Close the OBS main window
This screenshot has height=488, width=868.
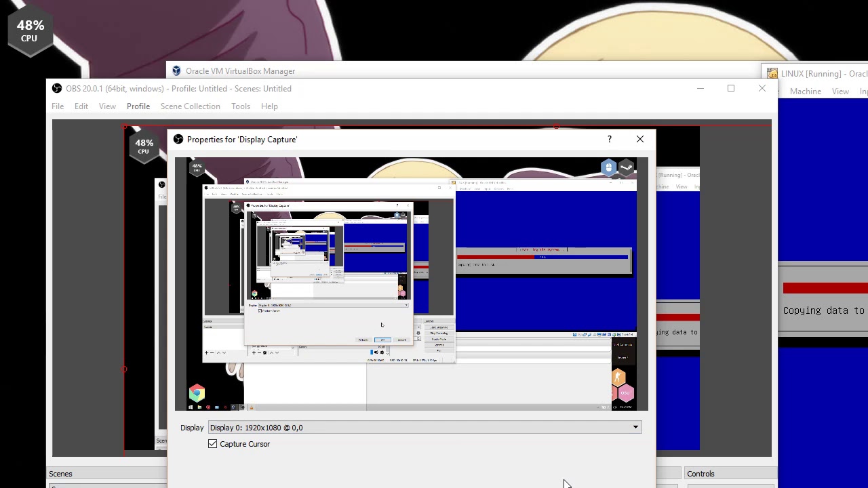[762, 89]
